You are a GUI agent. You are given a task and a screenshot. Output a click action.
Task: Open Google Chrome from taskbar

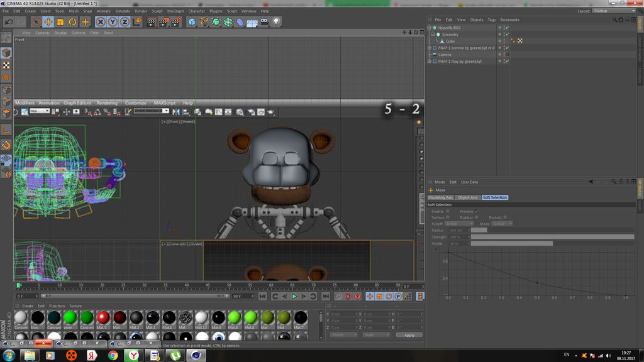point(113,356)
